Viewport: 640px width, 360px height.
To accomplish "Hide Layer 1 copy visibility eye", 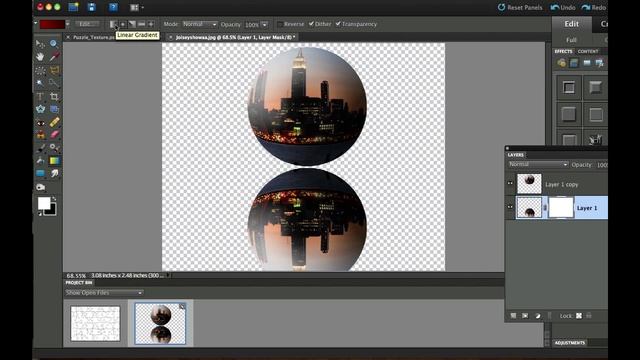I will pos(510,184).
